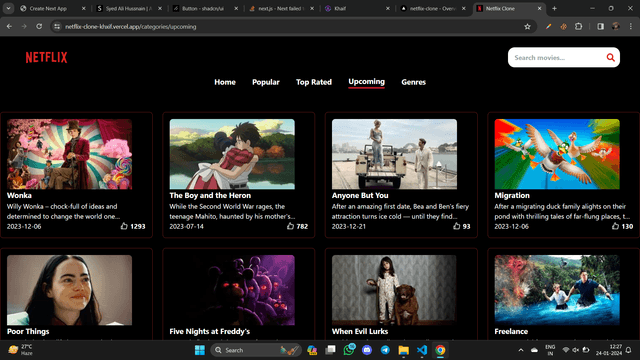Open the Five Nights at Freddy's poster

[232, 290]
